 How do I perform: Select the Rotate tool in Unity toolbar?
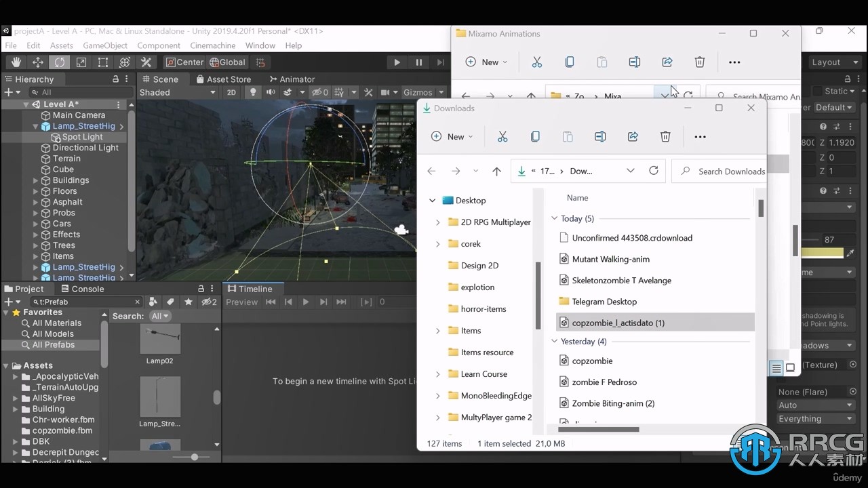[x=60, y=62]
